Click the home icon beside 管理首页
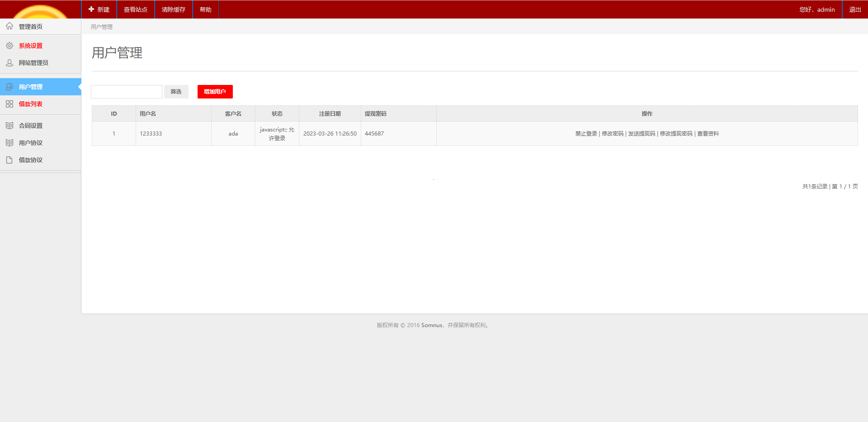 9,26
